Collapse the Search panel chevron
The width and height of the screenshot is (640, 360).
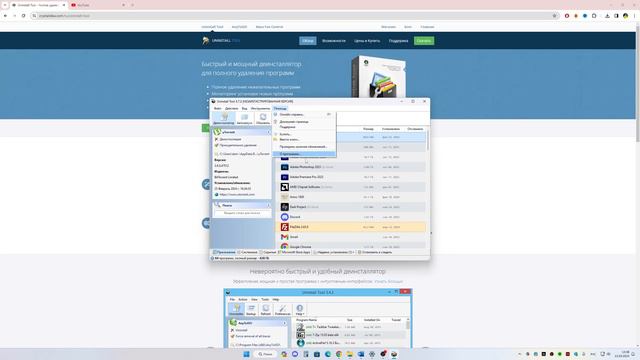(269, 205)
